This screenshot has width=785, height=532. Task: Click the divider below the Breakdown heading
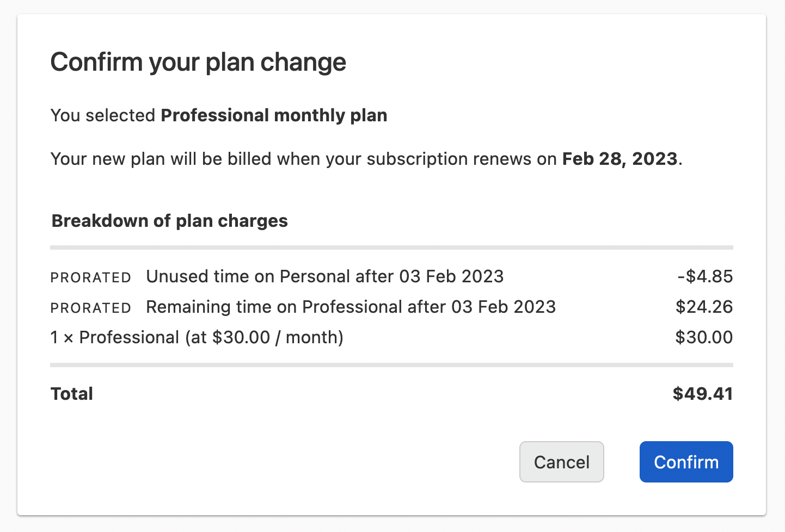(x=391, y=248)
